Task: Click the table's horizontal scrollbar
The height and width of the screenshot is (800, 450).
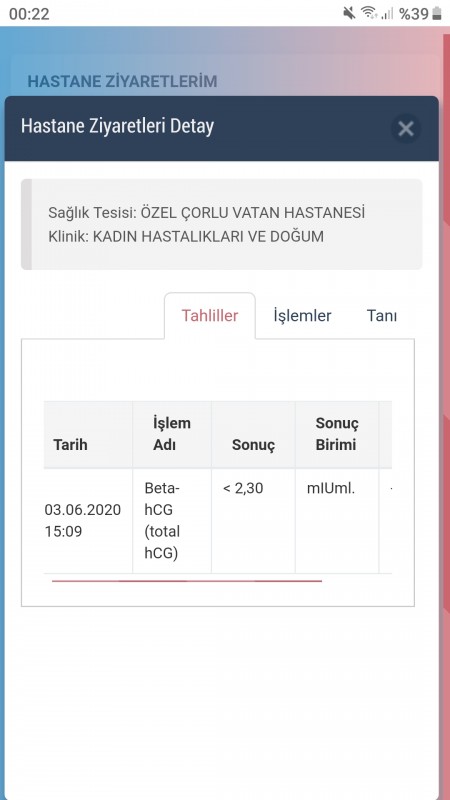Action: coord(187,581)
